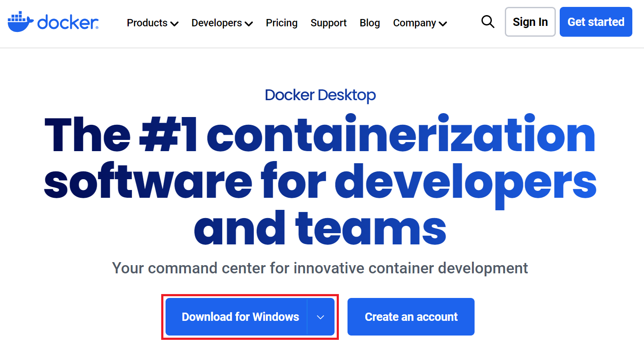This screenshot has height=361, width=644.
Task: Click the Docker Desktop subtitle text
Action: (320, 95)
